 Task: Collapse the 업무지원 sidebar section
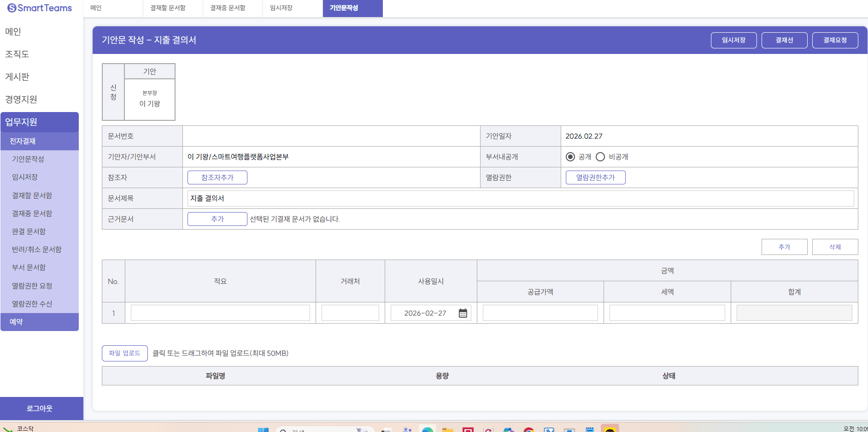click(40, 122)
